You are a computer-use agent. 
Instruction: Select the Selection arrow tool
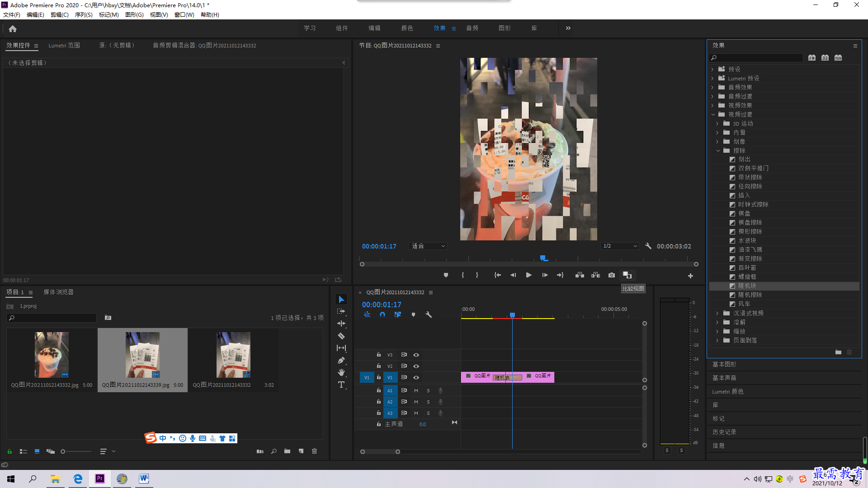point(341,300)
